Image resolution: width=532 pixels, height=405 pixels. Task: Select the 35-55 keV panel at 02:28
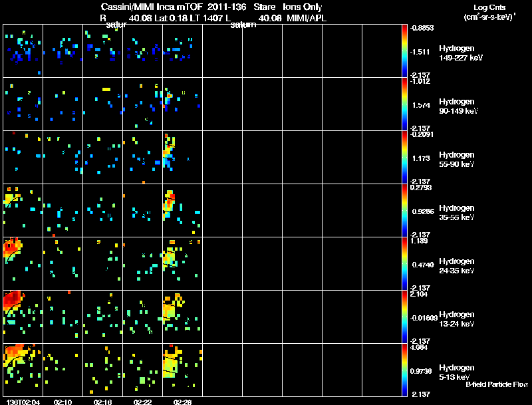point(182,211)
